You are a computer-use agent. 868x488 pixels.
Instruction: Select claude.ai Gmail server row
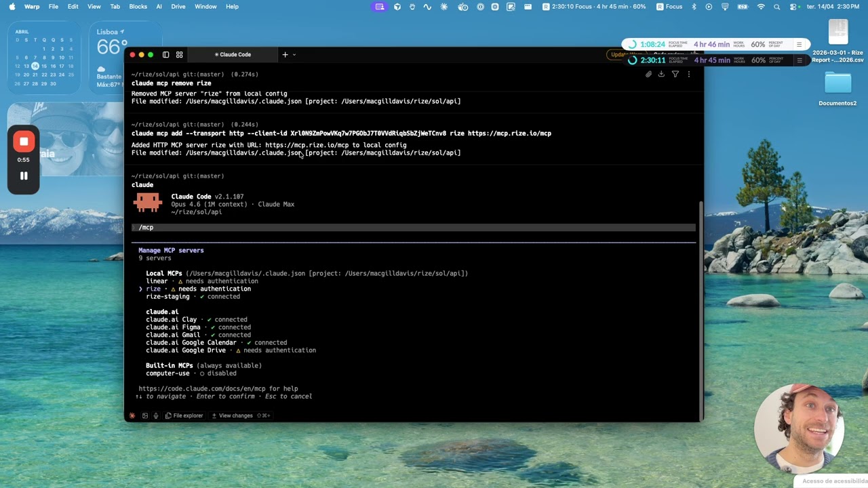click(198, 335)
